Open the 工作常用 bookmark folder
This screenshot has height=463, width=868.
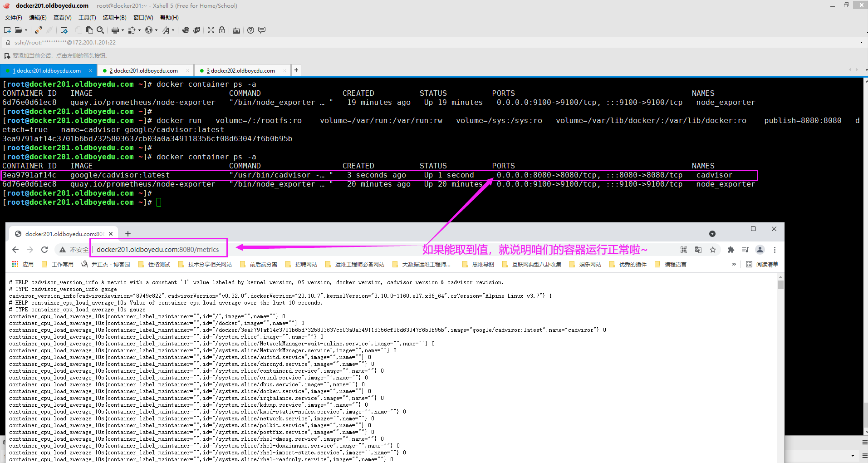tap(57, 264)
